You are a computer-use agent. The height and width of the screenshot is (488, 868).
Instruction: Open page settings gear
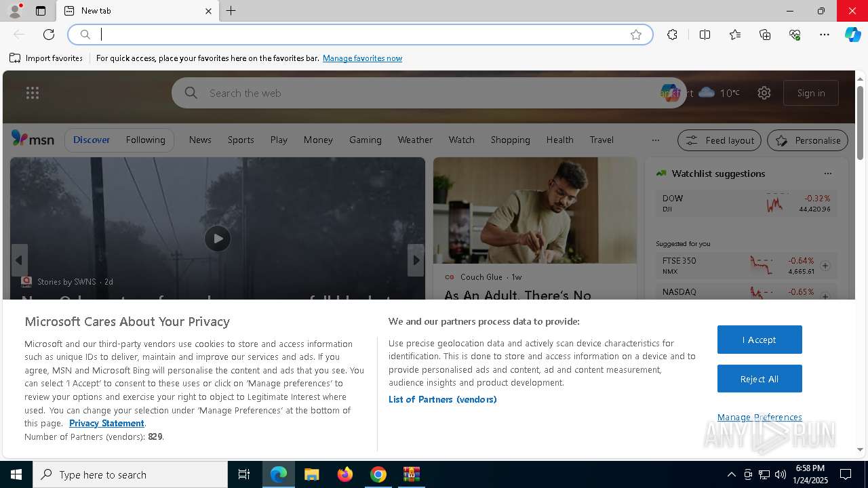click(x=764, y=93)
